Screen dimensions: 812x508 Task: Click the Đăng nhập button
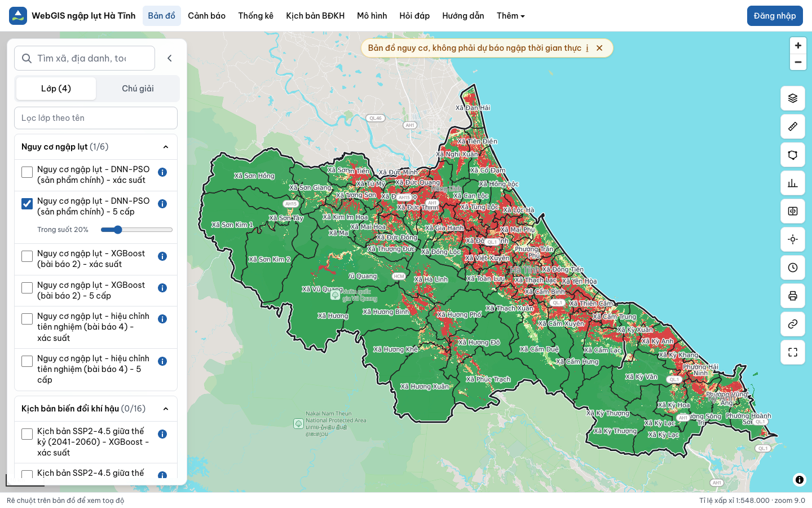click(x=775, y=16)
